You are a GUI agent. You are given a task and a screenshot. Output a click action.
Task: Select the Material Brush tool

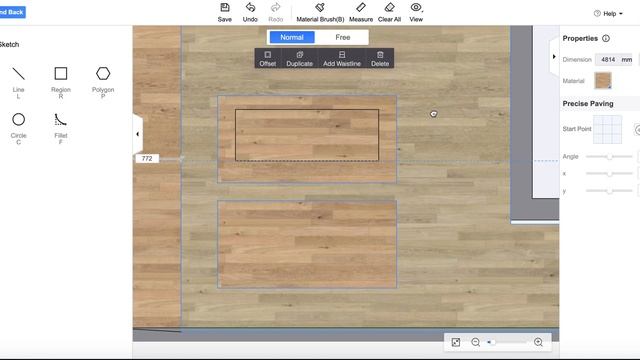(320, 12)
